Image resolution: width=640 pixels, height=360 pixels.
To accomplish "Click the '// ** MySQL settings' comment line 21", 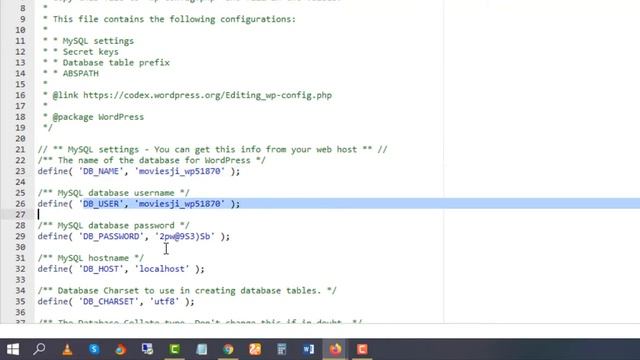I will 212,149.
